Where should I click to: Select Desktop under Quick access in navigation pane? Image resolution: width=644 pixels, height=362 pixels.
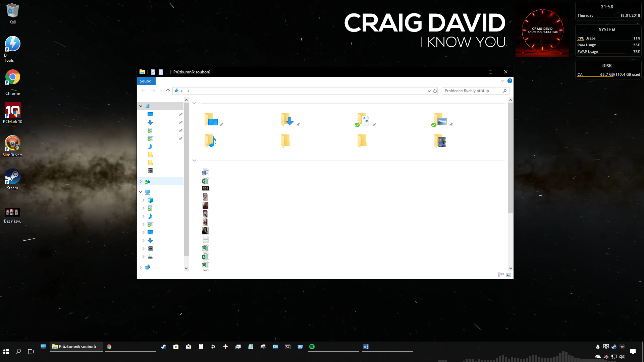[150, 114]
